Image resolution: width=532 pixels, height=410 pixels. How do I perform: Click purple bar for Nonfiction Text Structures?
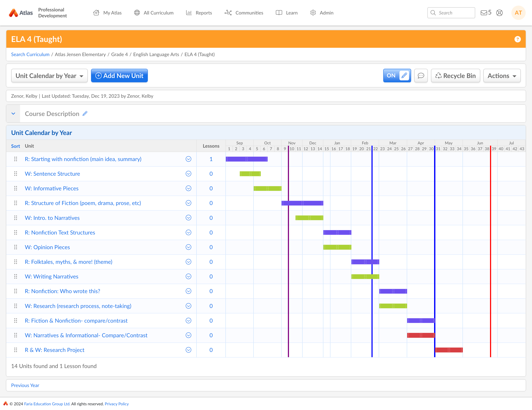pyautogui.click(x=337, y=232)
